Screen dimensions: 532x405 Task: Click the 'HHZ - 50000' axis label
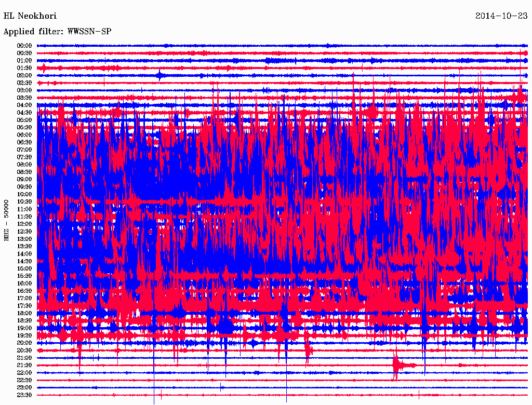pos(6,220)
